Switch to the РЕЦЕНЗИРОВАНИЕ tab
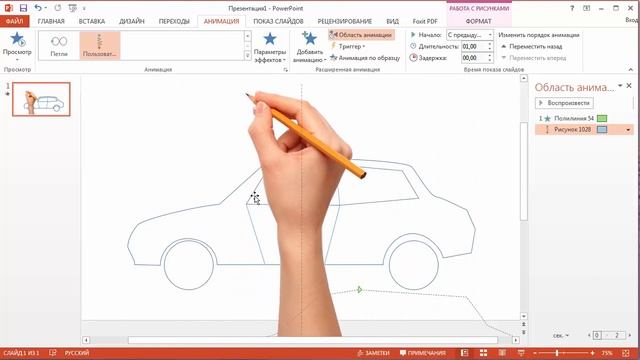Screen dimensions: 640x360 [x=344, y=21]
